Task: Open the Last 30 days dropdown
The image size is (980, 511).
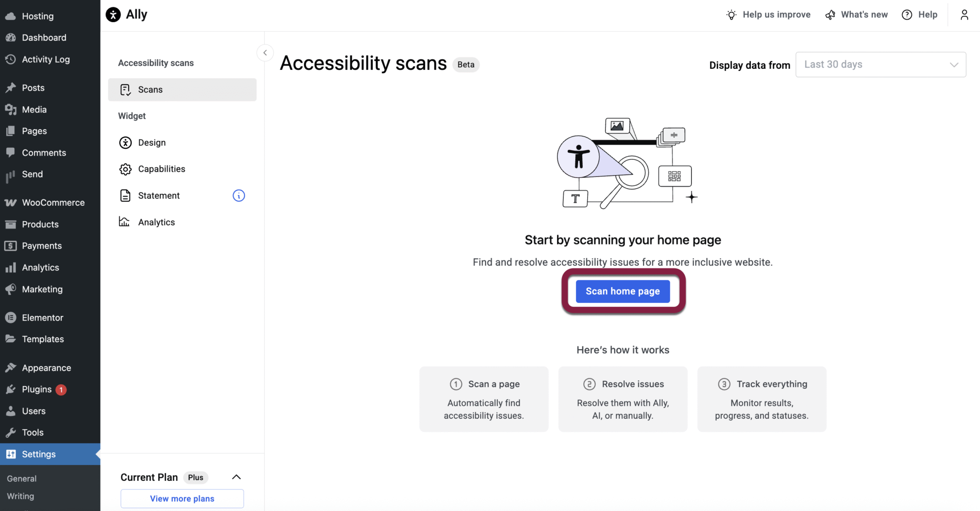Action: [880, 64]
